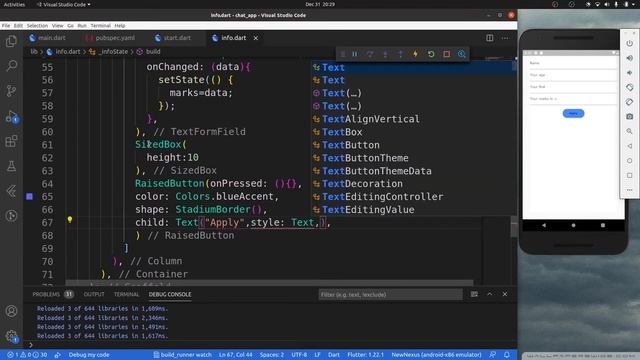640x360 pixels.
Task: Open editor More Actions ellipsis
Action: pos(505,38)
